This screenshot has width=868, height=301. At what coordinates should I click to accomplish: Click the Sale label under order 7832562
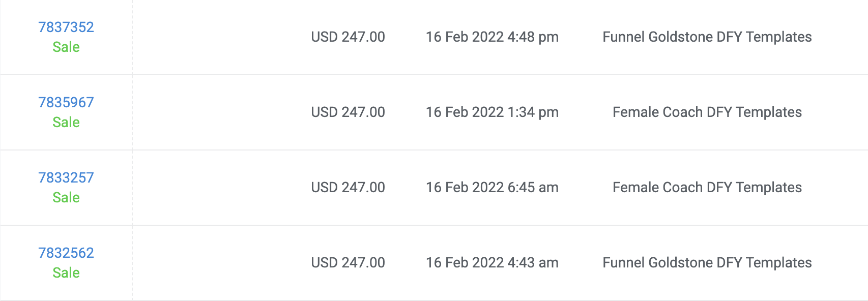pos(66,273)
